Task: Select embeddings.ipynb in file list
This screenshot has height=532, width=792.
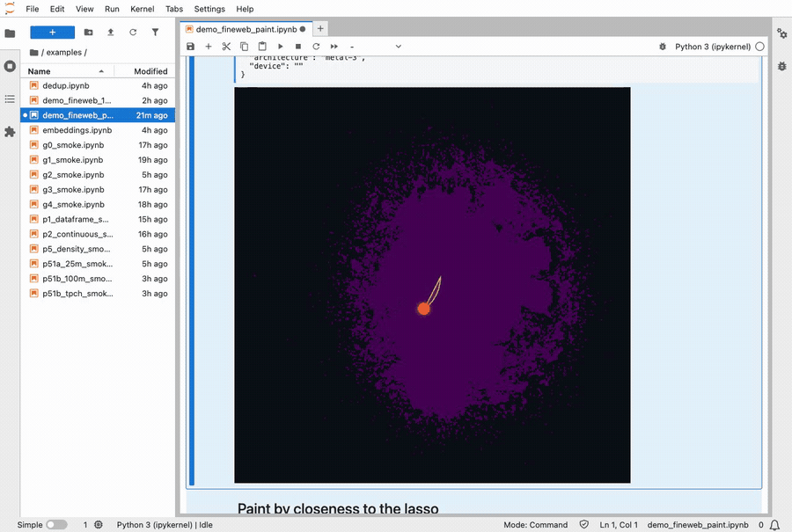Action: 98,130
